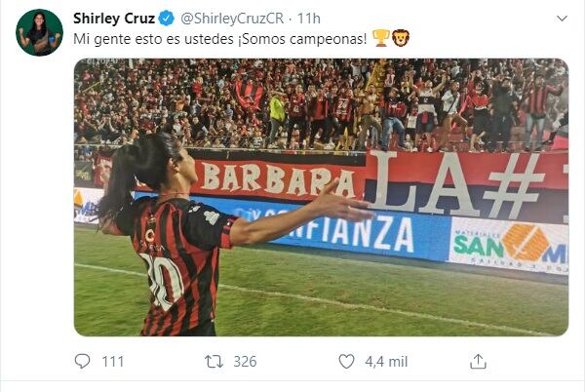
Task: Open Shirley Cruz's round profile avatar
Action: pyautogui.click(x=39, y=32)
